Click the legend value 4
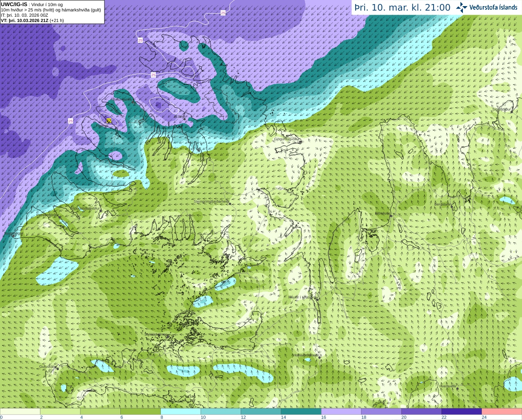Screen dimensions: 522x420 pos(82,417)
